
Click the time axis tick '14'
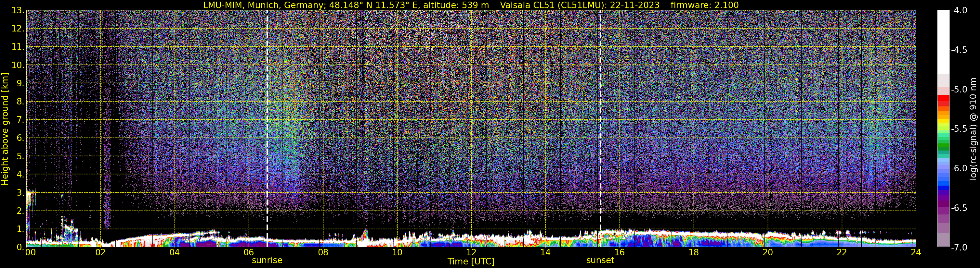click(545, 252)
